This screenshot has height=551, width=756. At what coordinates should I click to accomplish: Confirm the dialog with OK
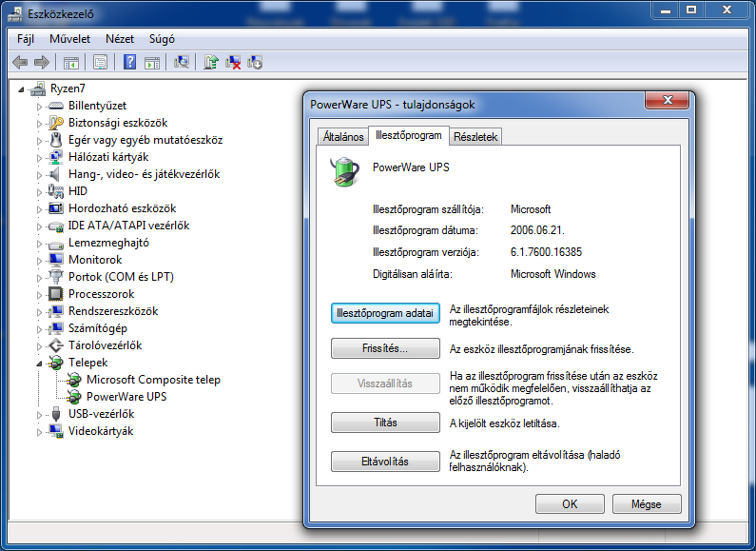coord(570,504)
